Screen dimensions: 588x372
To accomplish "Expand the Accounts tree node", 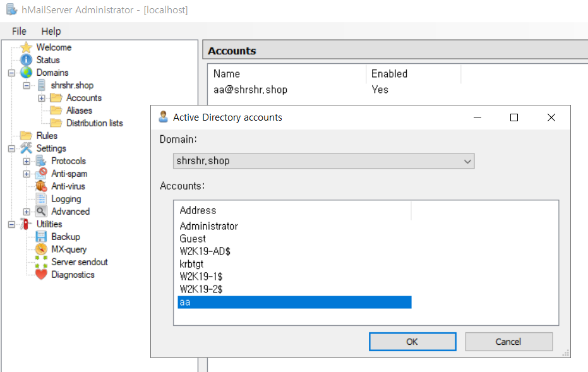I will [42, 99].
